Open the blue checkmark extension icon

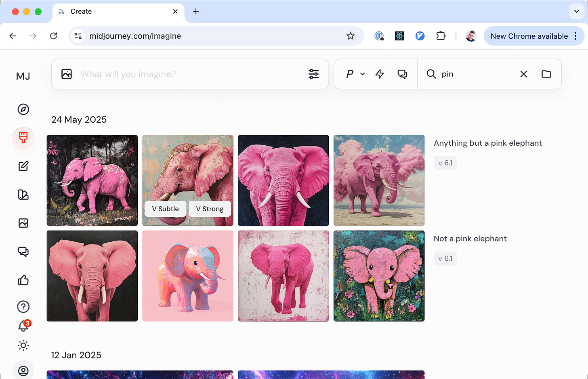tap(420, 36)
